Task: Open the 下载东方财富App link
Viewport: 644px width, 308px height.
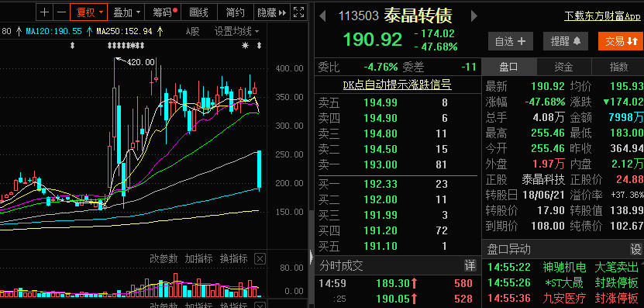Action: click(602, 16)
